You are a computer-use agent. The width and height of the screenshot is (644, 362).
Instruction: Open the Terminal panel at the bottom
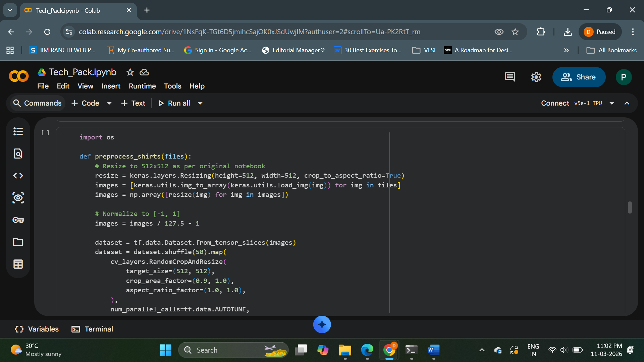pyautogui.click(x=92, y=329)
